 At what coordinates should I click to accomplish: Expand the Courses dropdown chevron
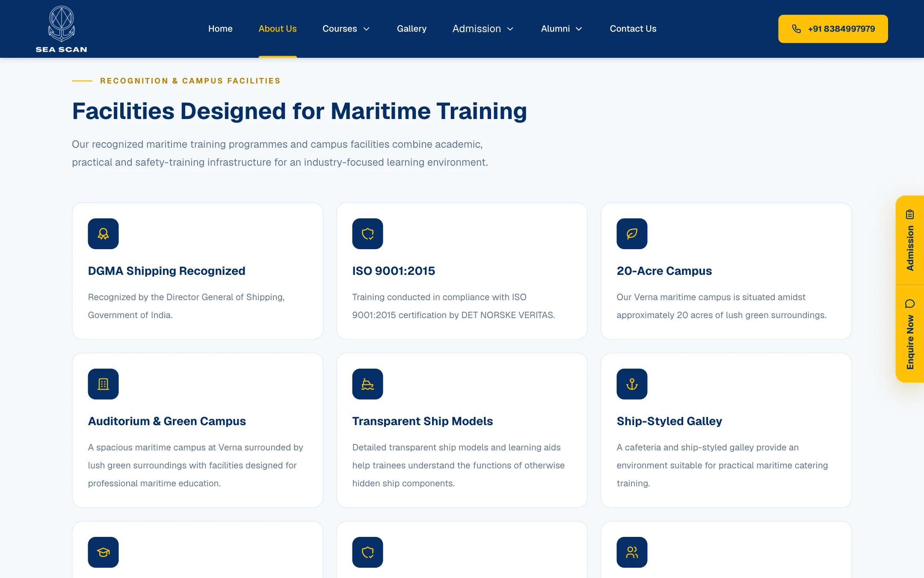click(366, 29)
